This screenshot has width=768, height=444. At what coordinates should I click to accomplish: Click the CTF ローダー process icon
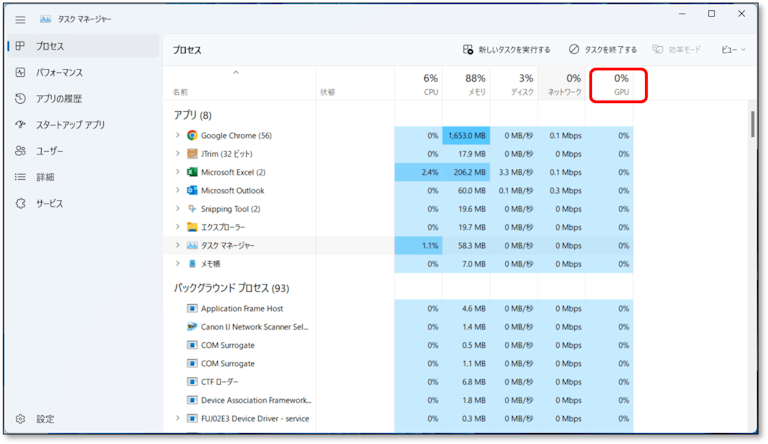(192, 382)
